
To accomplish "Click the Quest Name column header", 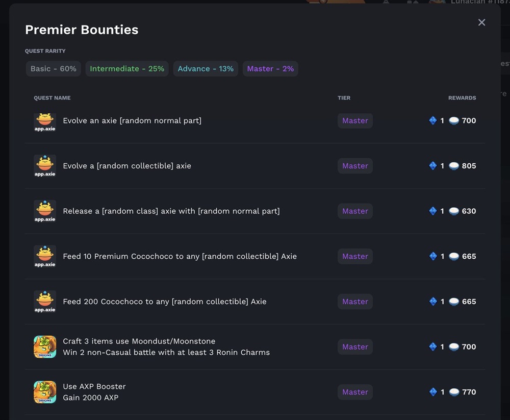I will point(52,98).
